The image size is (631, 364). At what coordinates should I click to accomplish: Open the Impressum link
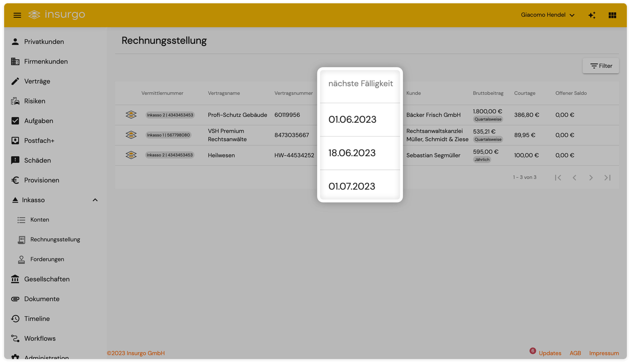point(604,353)
